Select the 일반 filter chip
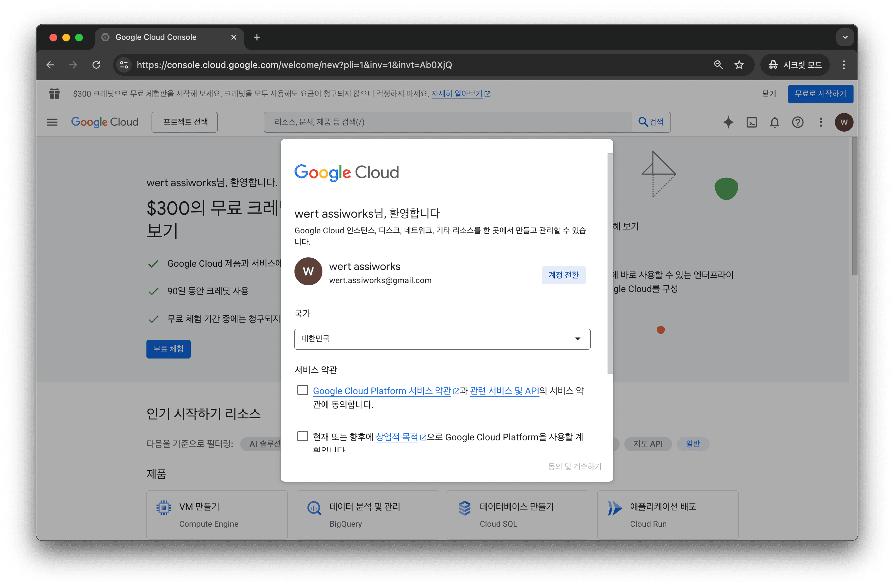 pyautogui.click(x=693, y=444)
